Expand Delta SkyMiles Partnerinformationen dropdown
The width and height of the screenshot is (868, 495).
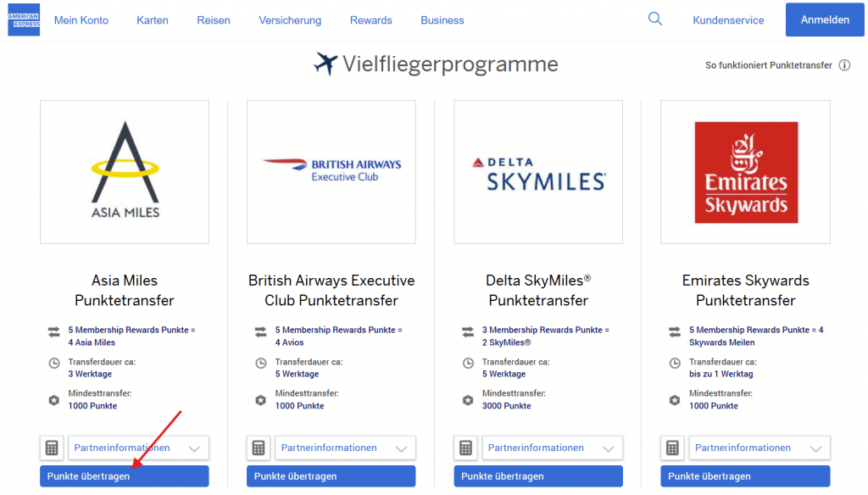[x=552, y=448]
